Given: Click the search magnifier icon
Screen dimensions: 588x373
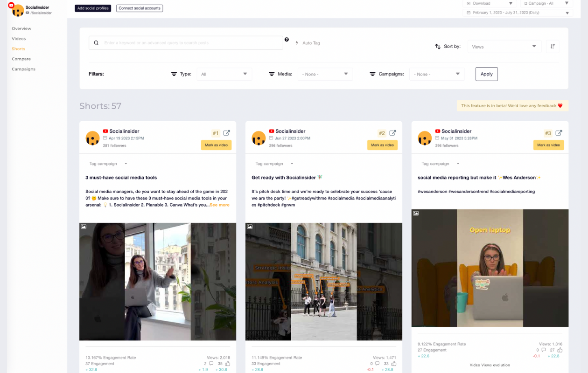Looking at the screenshot, I should click(x=96, y=43).
